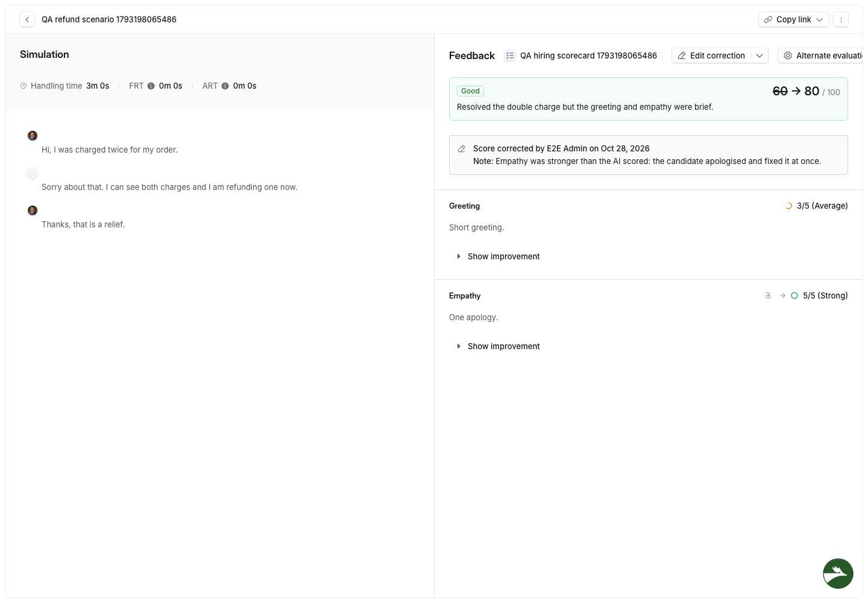Click the customer avatar above 'Thanks, that is a relief'
868x603 pixels.
click(x=33, y=210)
